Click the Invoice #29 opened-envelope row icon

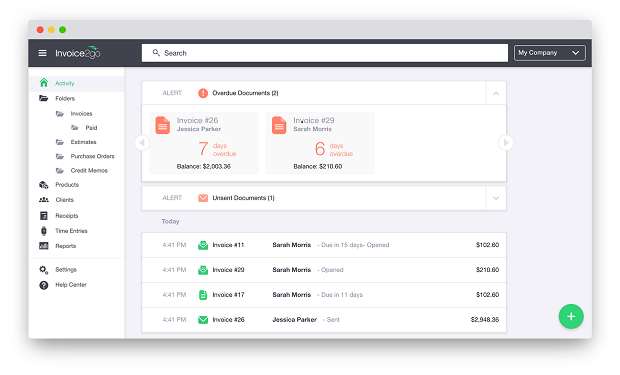click(203, 270)
